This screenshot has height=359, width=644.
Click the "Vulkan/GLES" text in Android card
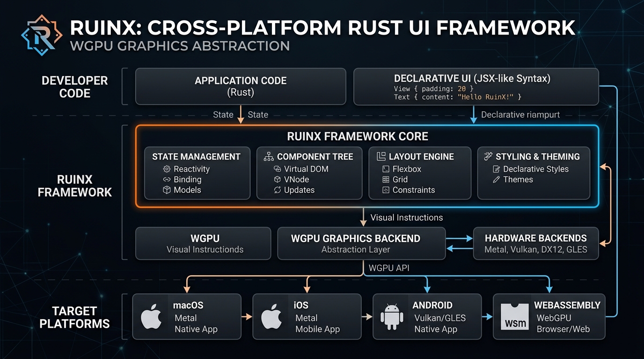point(439,318)
